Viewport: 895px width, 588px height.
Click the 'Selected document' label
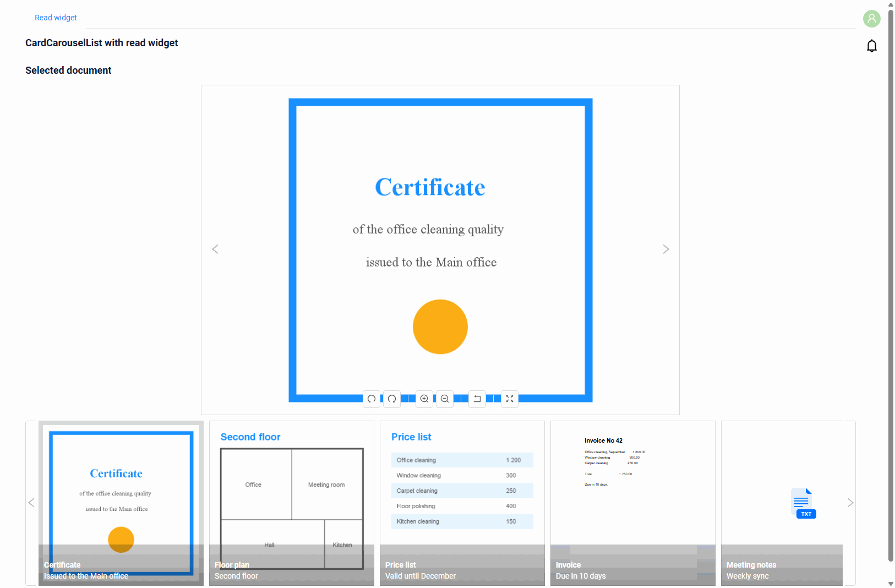[68, 70]
